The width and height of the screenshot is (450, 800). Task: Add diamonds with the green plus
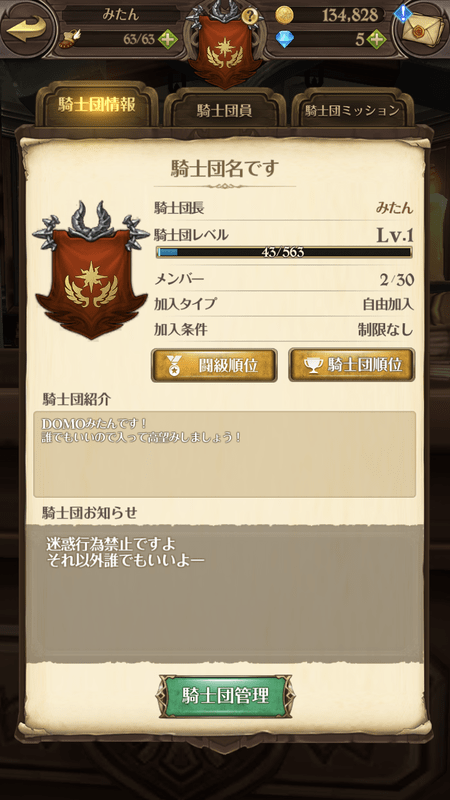376,39
